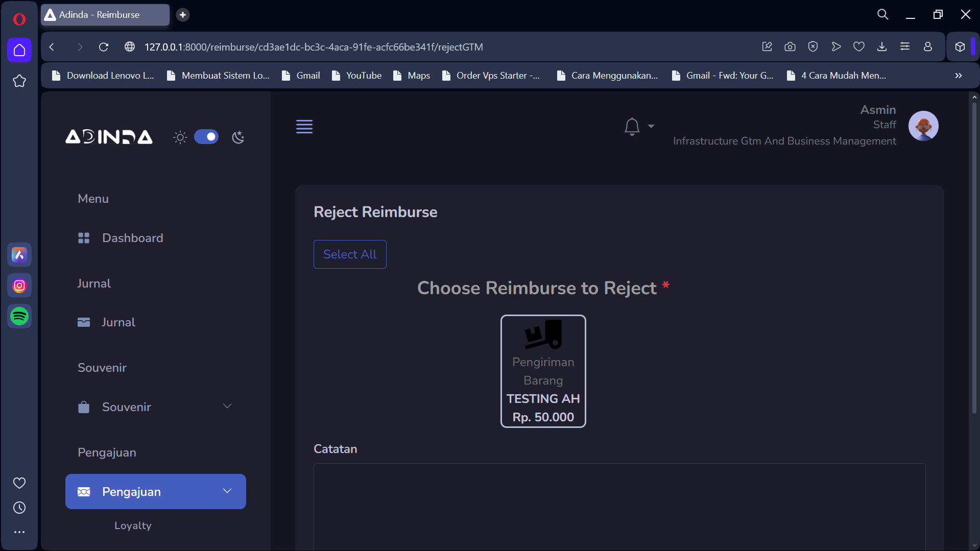Expand the Souvenir submenu chevron
980x551 pixels.
[x=227, y=406]
